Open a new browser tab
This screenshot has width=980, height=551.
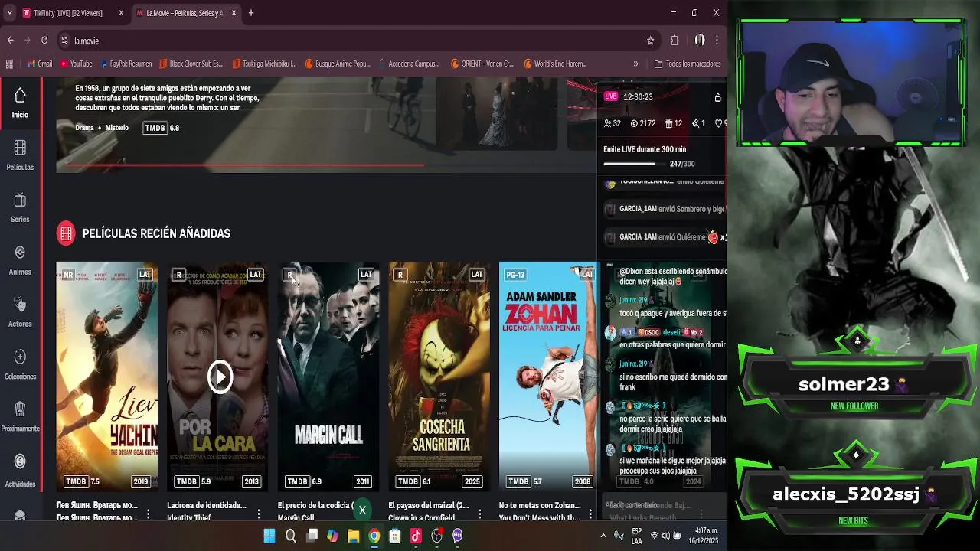click(x=250, y=13)
